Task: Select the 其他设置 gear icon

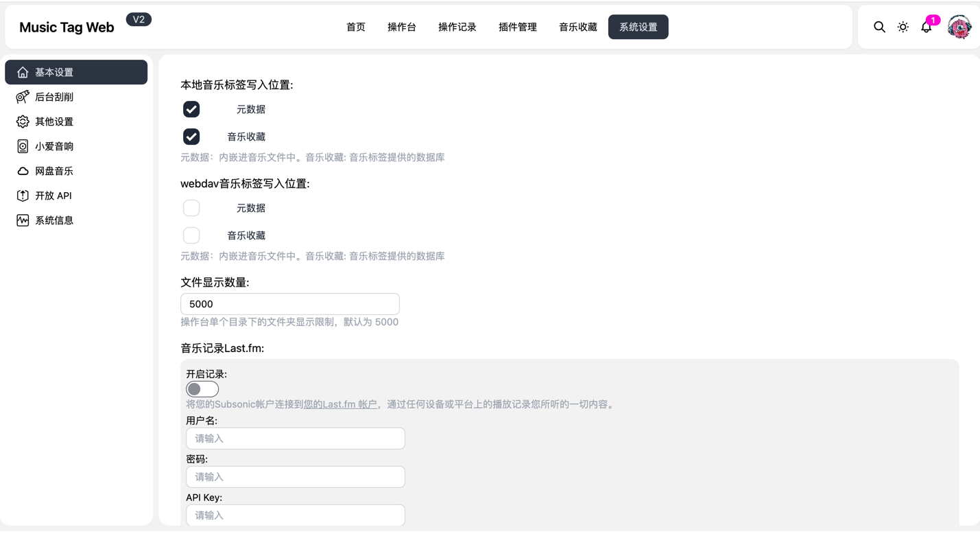Action: coord(55,121)
